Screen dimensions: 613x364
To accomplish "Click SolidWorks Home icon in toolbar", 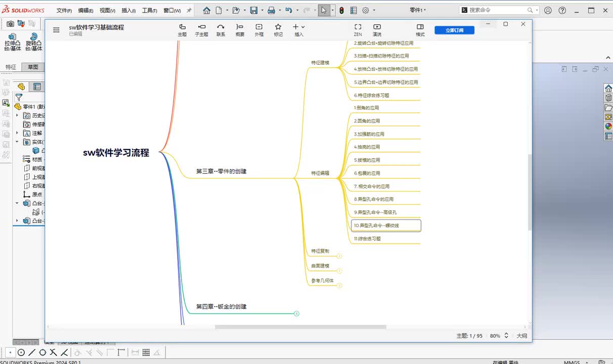I will pyautogui.click(x=206, y=10).
